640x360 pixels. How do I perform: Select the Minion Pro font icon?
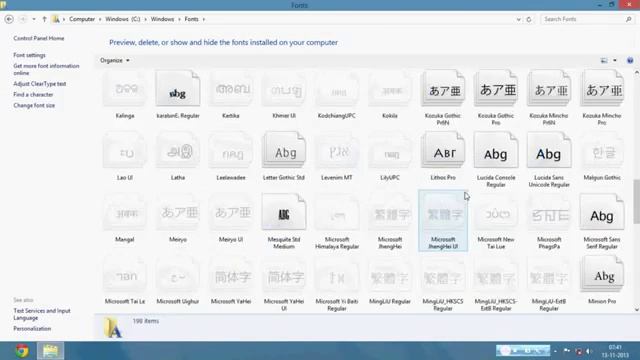(602, 274)
